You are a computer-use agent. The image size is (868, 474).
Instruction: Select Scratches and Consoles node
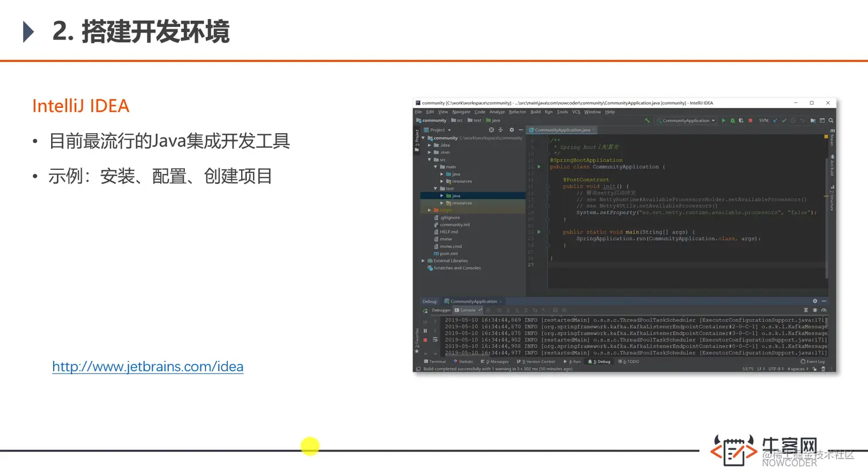[454, 268]
